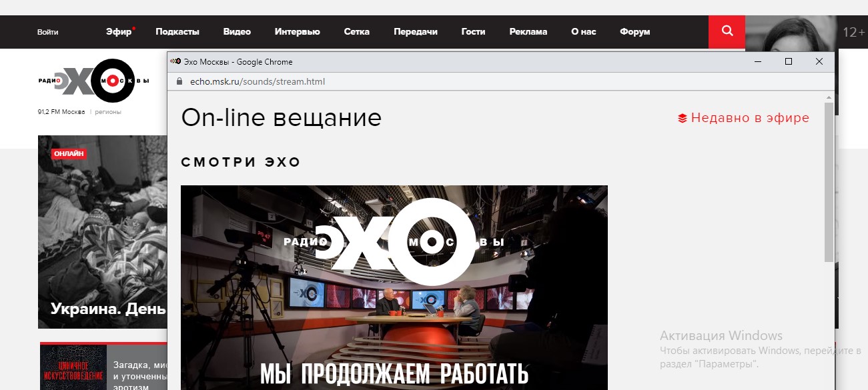Click the red search magnifier icon
The width and height of the screenshot is (868, 390).
point(727,31)
